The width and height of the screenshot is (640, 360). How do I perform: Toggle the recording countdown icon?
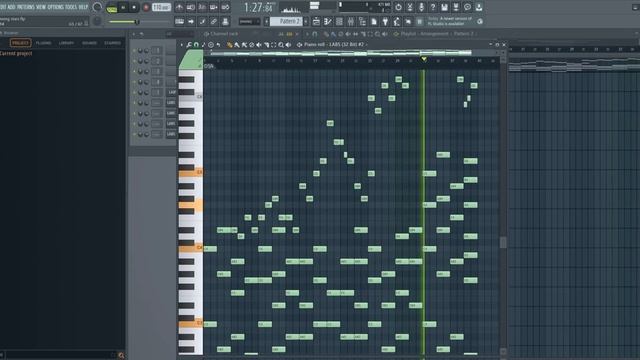click(x=202, y=7)
